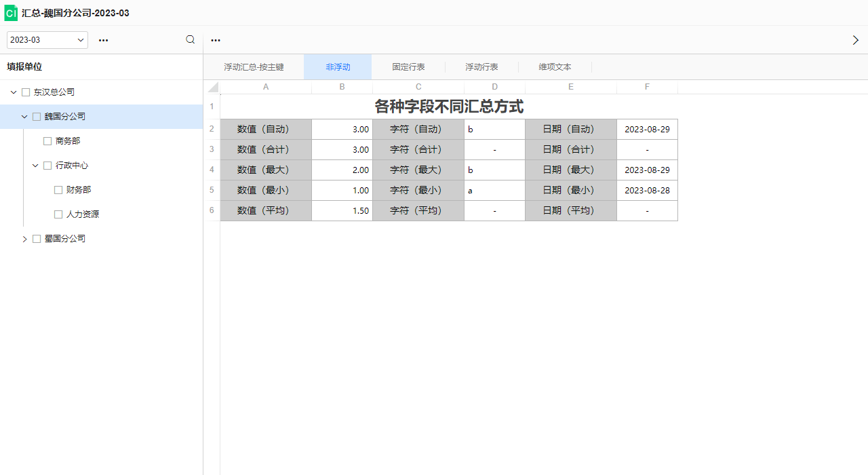Viewport: 868px width, 475px height.
Task: Click the ellipsis icon on the sheet toolbar
Action: pos(216,41)
